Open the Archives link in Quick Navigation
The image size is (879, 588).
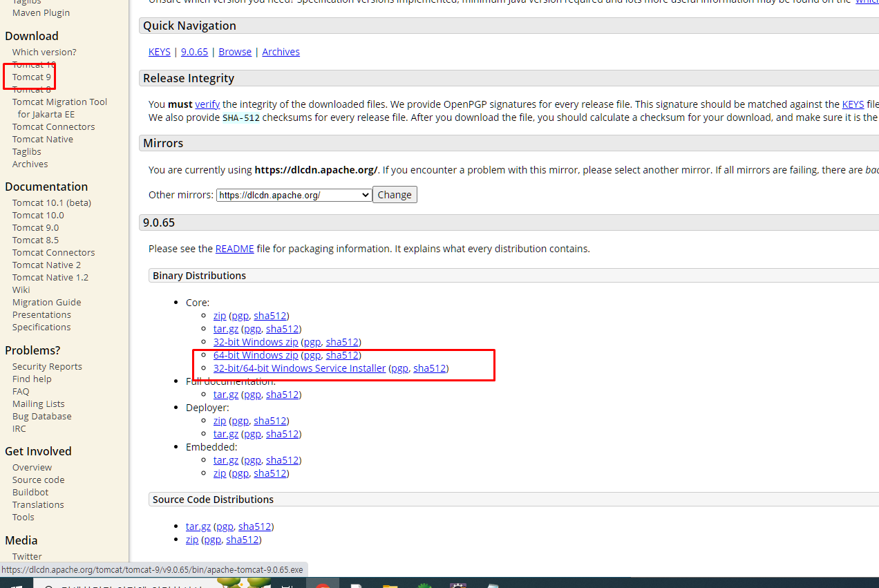point(281,52)
